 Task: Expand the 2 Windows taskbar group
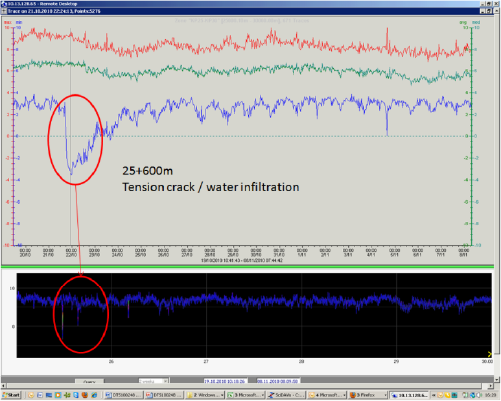click(205, 395)
